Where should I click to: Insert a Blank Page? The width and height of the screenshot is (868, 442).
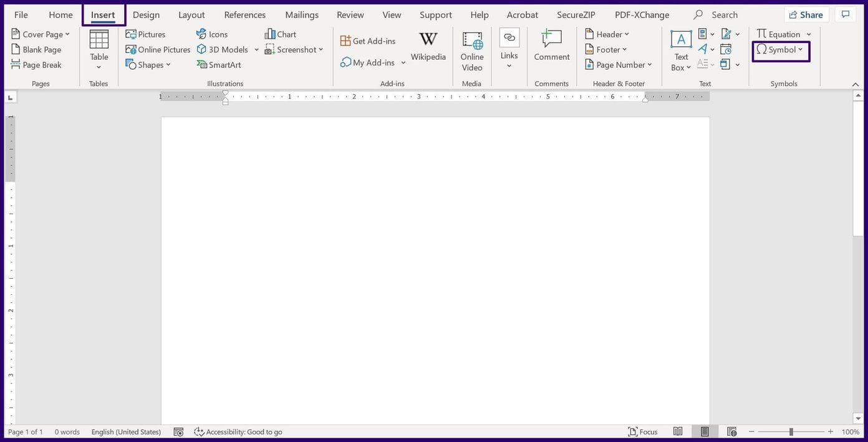pos(36,49)
